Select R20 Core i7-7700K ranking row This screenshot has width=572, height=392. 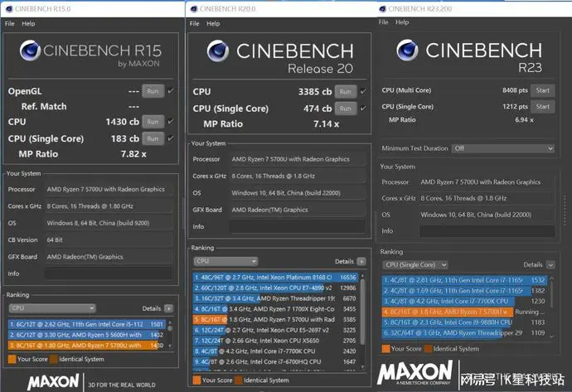point(275,351)
